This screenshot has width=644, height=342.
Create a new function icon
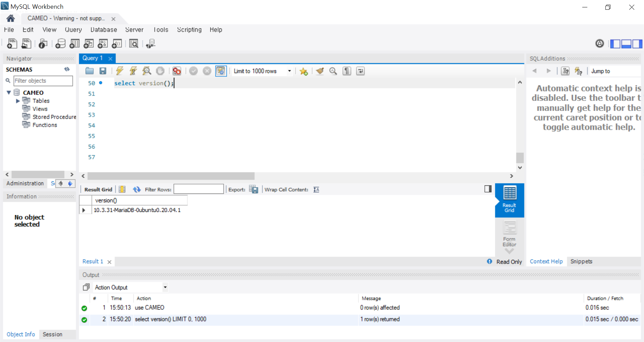(x=117, y=44)
